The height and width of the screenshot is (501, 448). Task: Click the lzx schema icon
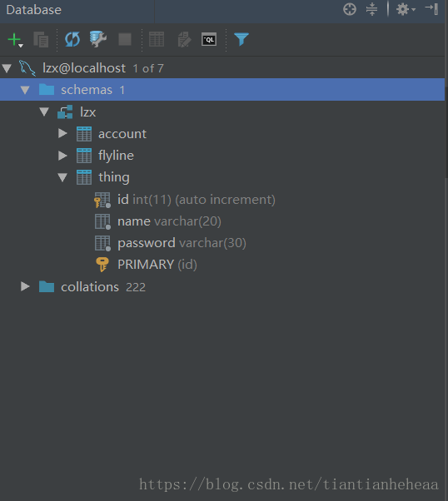coord(65,112)
